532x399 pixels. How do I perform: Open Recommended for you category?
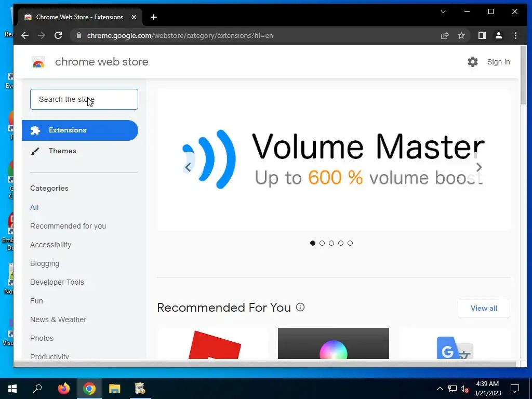(x=68, y=226)
